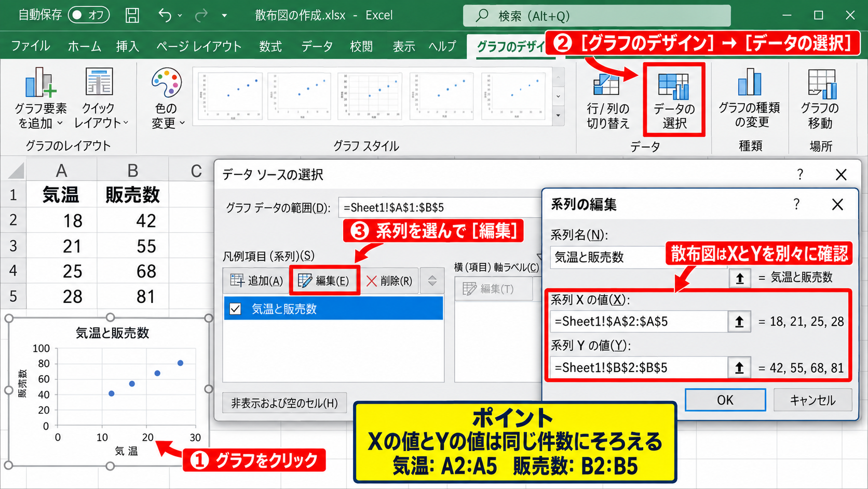Click the series move up/down arrows
The width and height of the screenshot is (868, 489).
(432, 281)
